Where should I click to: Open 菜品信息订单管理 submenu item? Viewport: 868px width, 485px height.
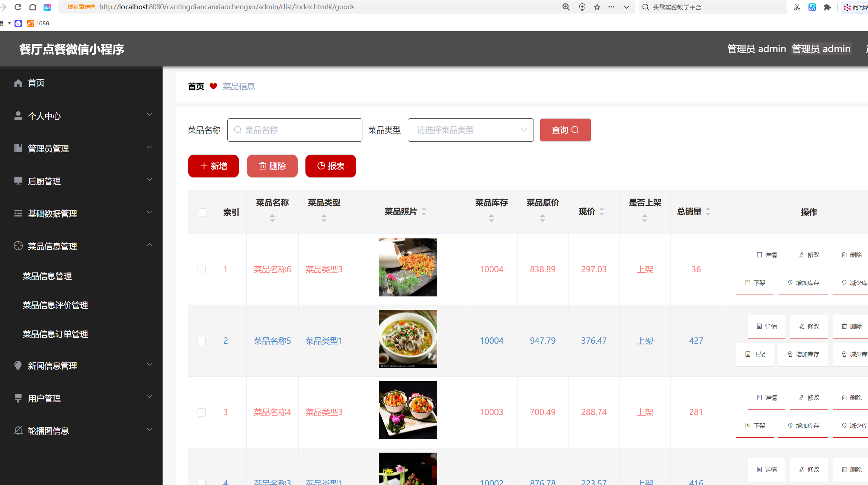pyautogui.click(x=55, y=334)
